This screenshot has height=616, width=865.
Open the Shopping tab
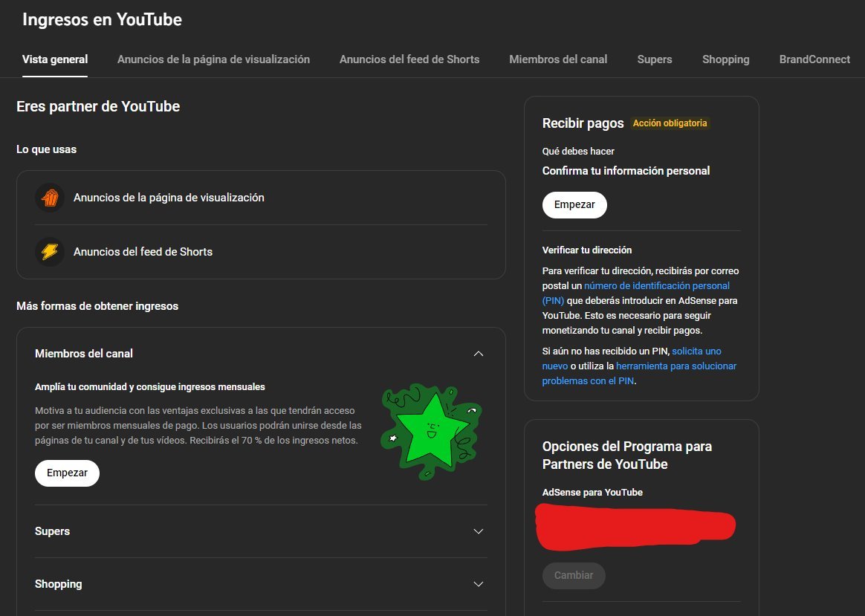pos(725,59)
